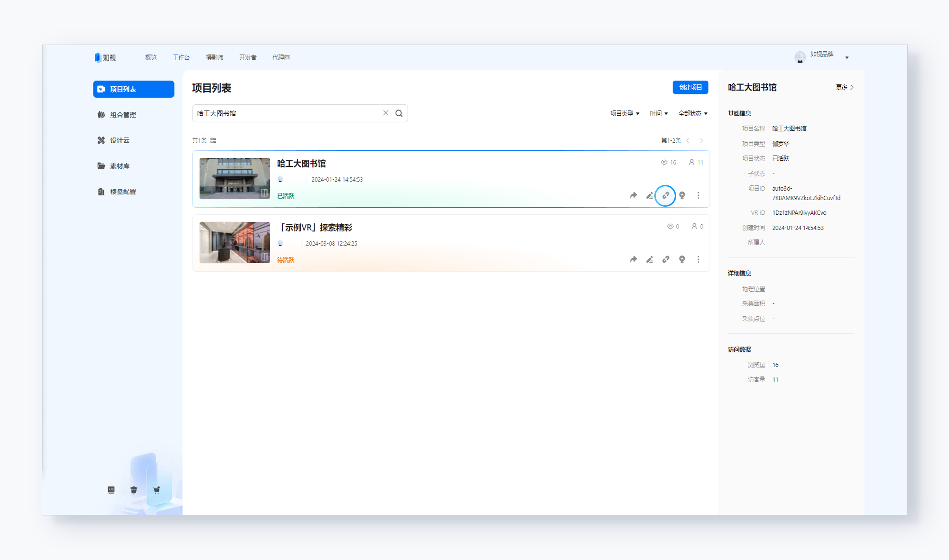
Task: Click the 2024-03-08 12:24:25 timestamp
Action: coord(331,243)
